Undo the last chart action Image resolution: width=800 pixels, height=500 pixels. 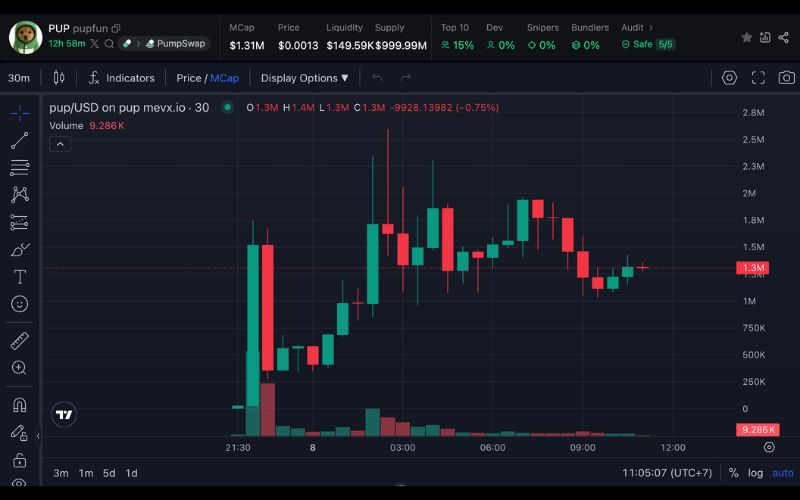378,78
